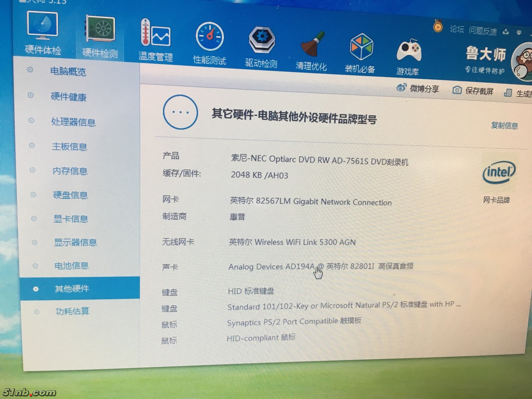Select 硬盘信息 sidebar entry

pyautogui.click(x=70, y=195)
